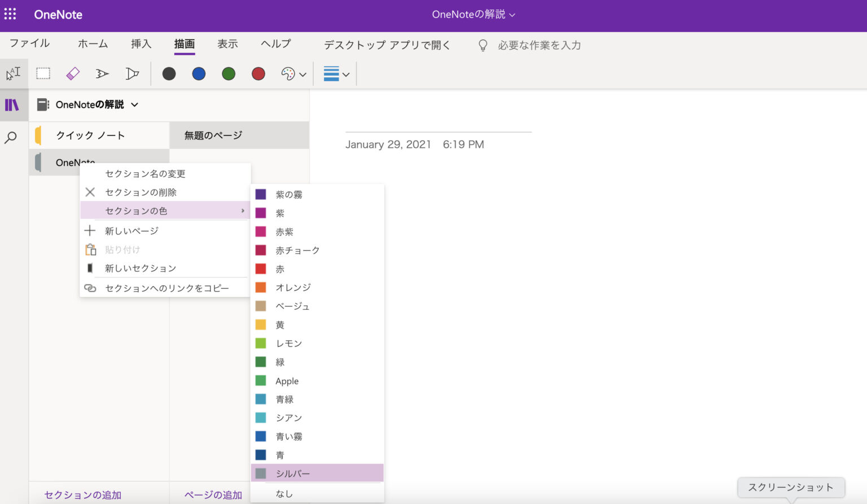Set section color to Apple
Screen dimensions: 867x504
[x=317, y=381]
